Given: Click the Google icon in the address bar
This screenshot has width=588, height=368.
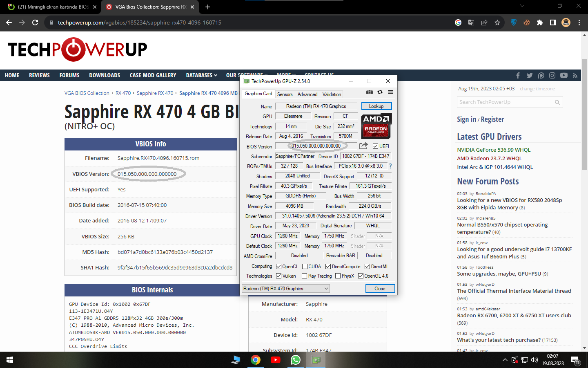Looking at the screenshot, I should [458, 22].
